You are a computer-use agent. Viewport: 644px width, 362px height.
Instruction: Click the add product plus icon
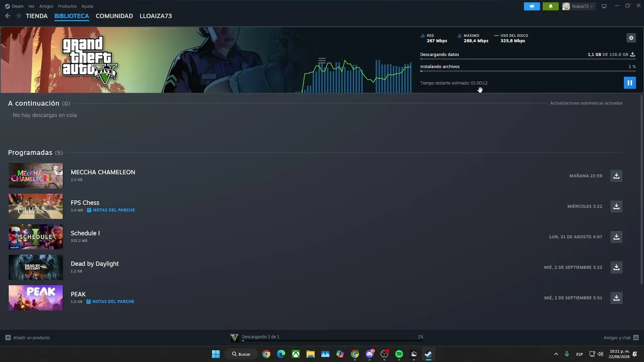(8, 338)
